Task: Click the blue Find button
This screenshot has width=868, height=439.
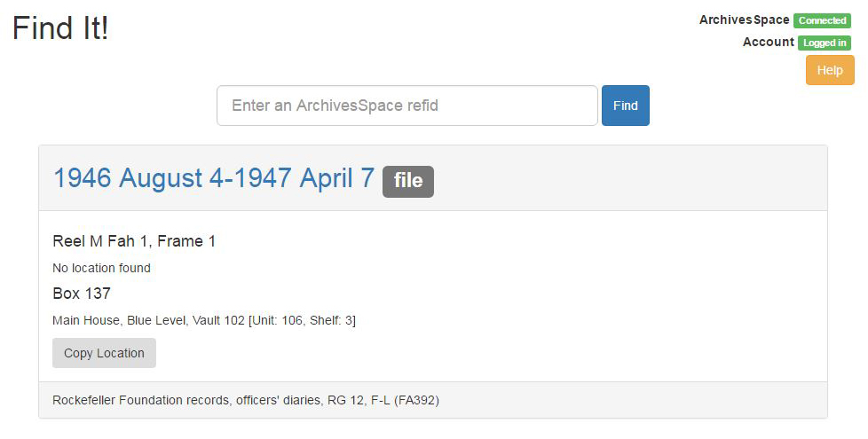Action: pos(625,105)
